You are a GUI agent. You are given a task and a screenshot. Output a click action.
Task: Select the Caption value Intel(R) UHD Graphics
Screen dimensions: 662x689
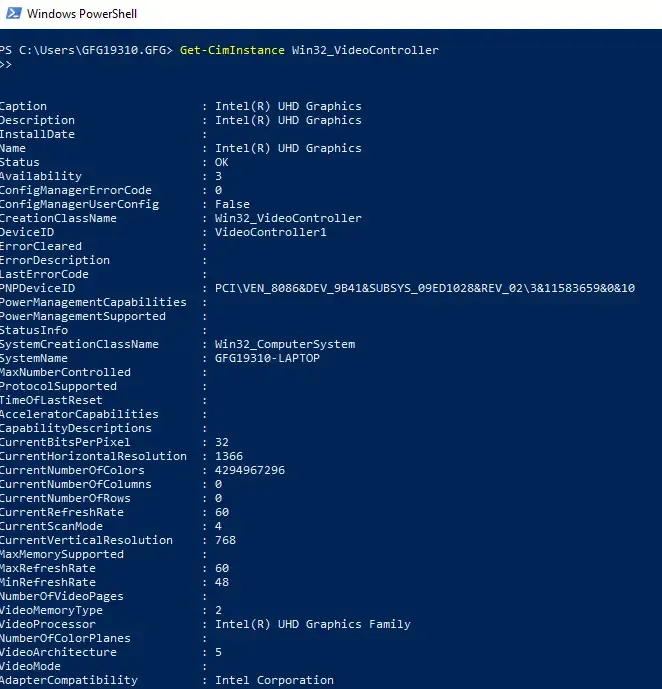(x=288, y=106)
